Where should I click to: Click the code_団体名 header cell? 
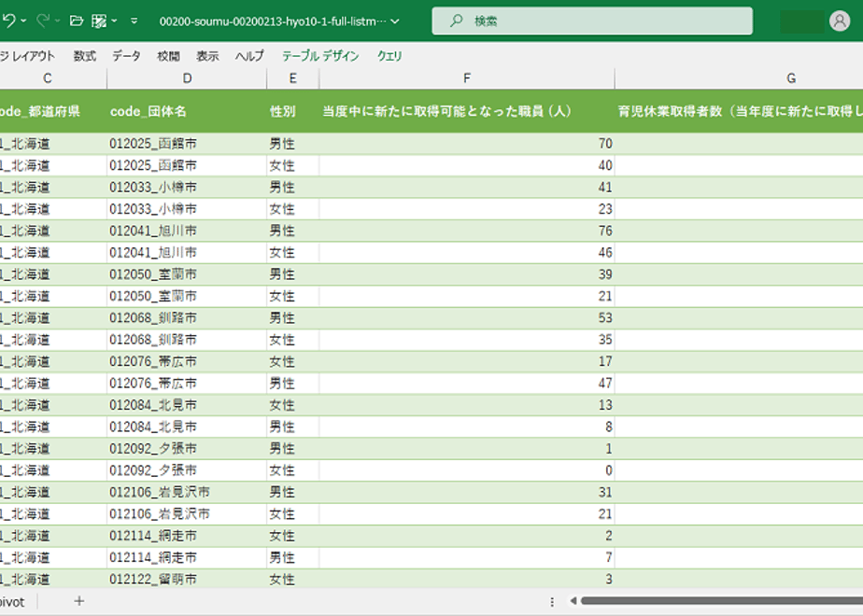coord(187,111)
